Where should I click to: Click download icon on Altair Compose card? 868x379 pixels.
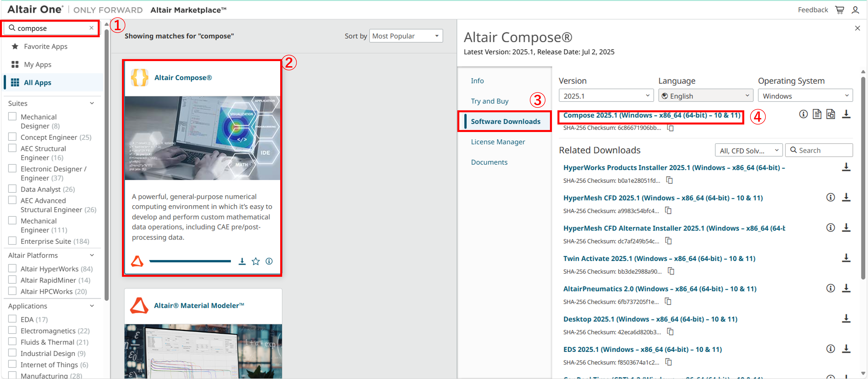242,261
